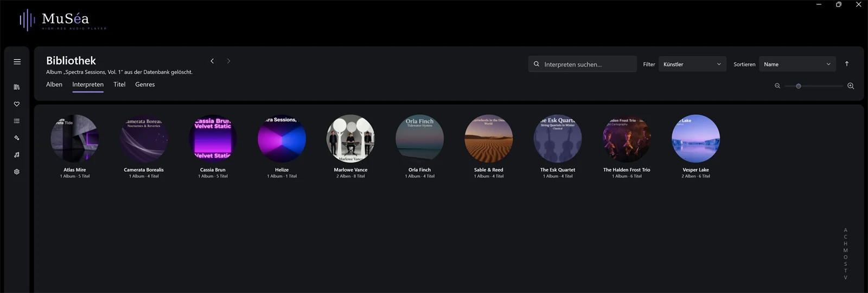Click '2 Alben · 8 Titel' under Marlowe Vance

pyautogui.click(x=350, y=176)
